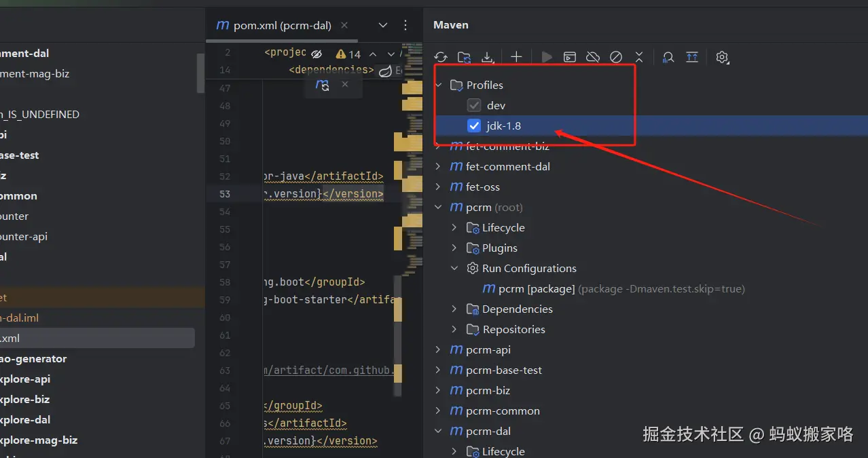Click the Run Maven Build play icon
The width and height of the screenshot is (868, 458).
(547, 57)
